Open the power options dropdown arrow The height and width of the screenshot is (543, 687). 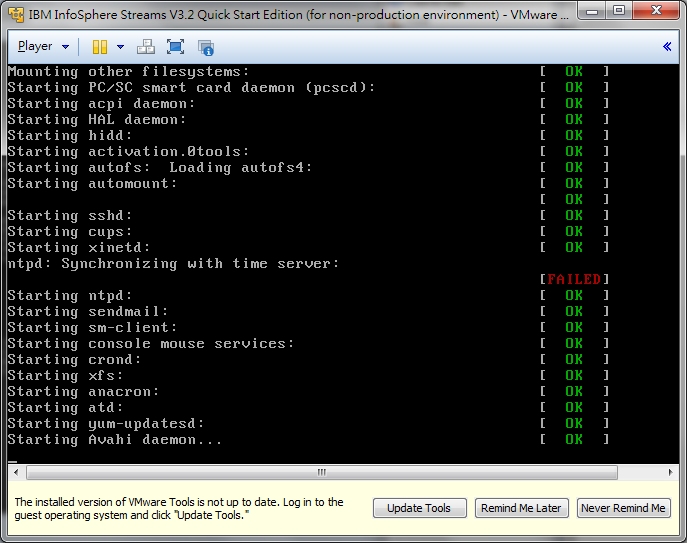[x=120, y=47]
